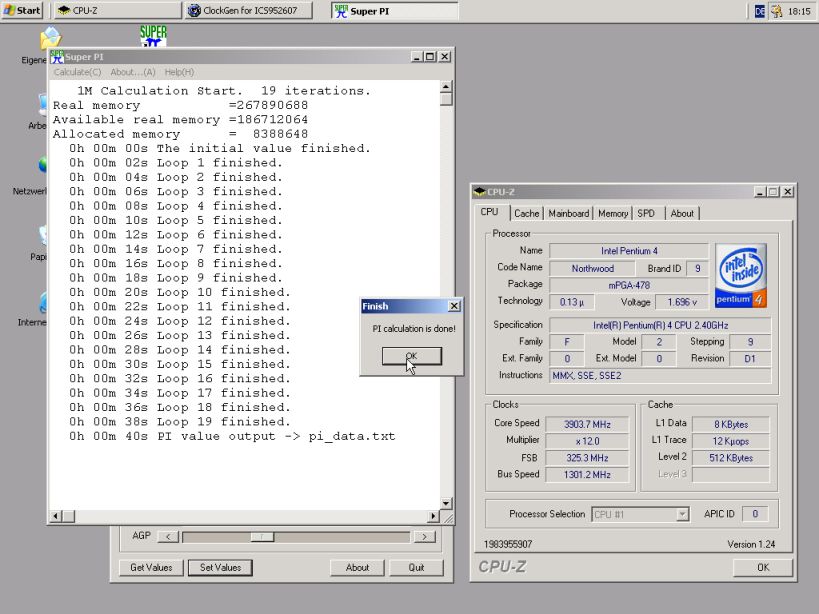Switch to the Memory tab in CPU-Z
This screenshot has height=614, width=819.
click(613, 213)
